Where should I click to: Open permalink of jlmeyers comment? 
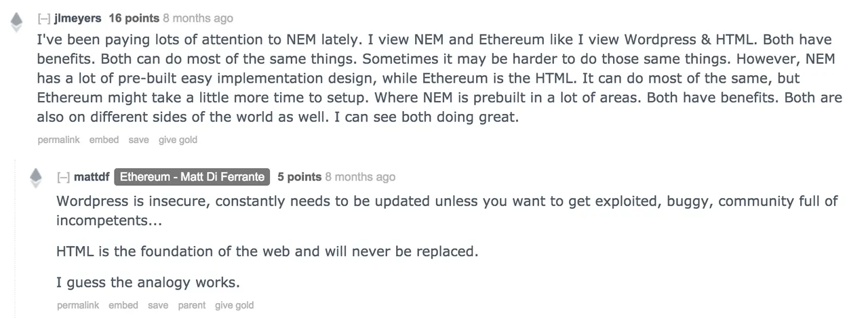(58, 140)
